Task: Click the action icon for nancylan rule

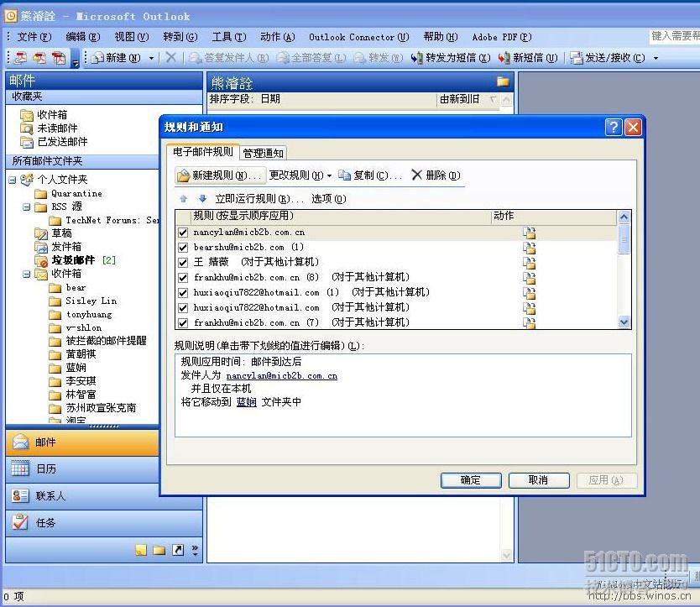Action: pos(529,233)
